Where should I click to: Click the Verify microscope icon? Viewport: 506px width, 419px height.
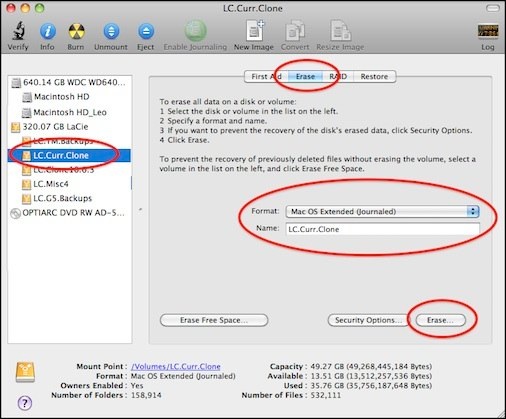18,31
